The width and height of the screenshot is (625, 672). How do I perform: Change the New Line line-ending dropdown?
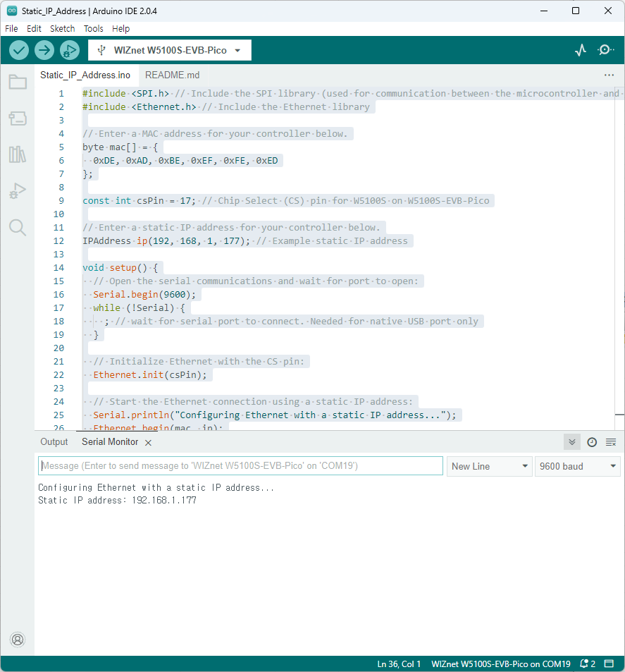pos(489,465)
